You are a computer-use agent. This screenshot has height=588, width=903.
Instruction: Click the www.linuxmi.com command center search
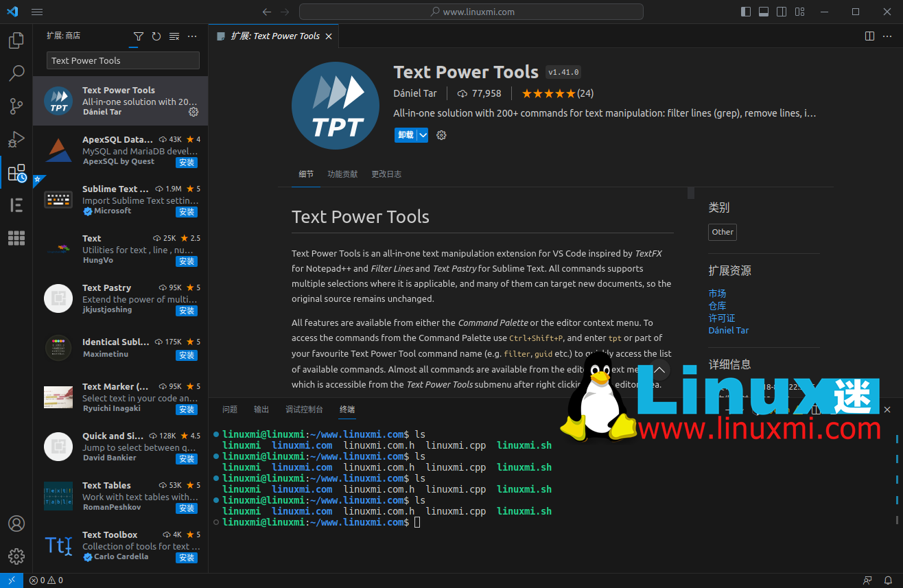(x=471, y=12)
